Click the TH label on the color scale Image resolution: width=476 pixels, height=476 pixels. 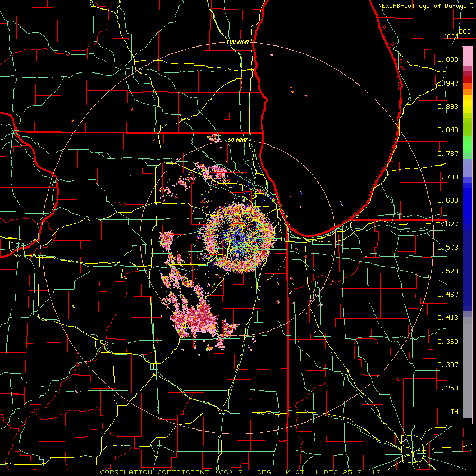454,412
